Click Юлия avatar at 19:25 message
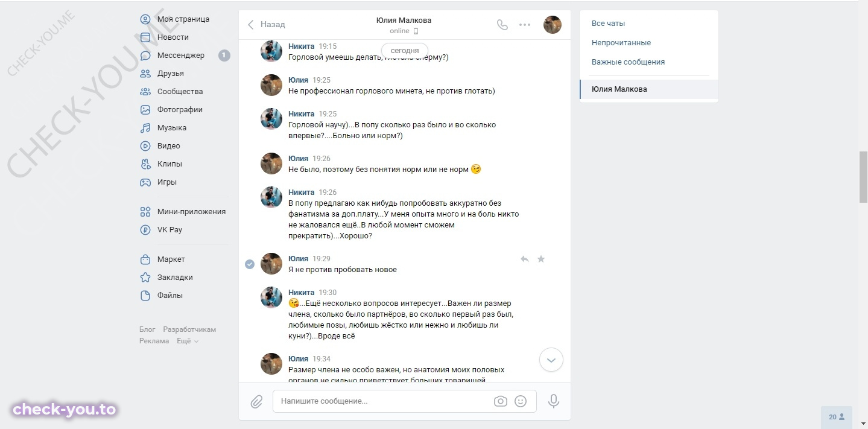 [x=271, y=85]
